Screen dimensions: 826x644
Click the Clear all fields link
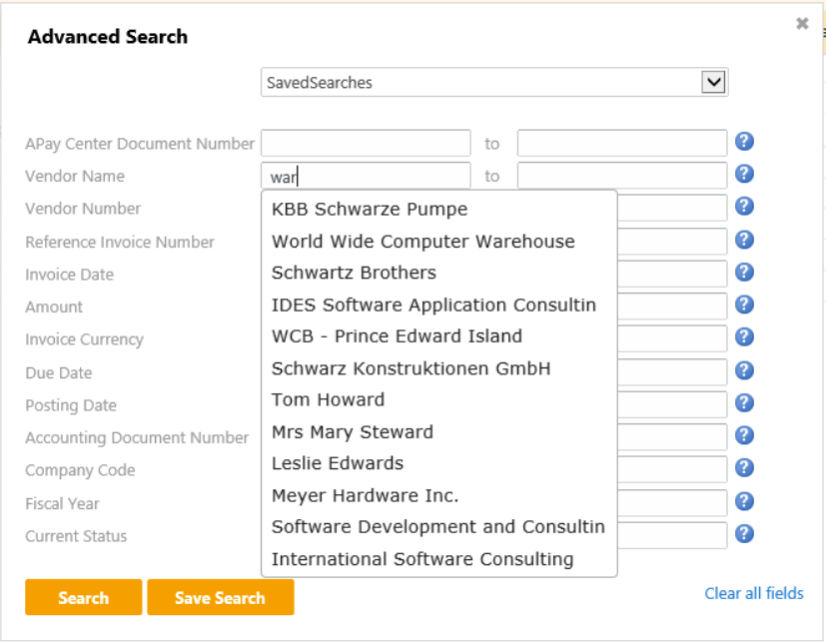coord(753,593)
